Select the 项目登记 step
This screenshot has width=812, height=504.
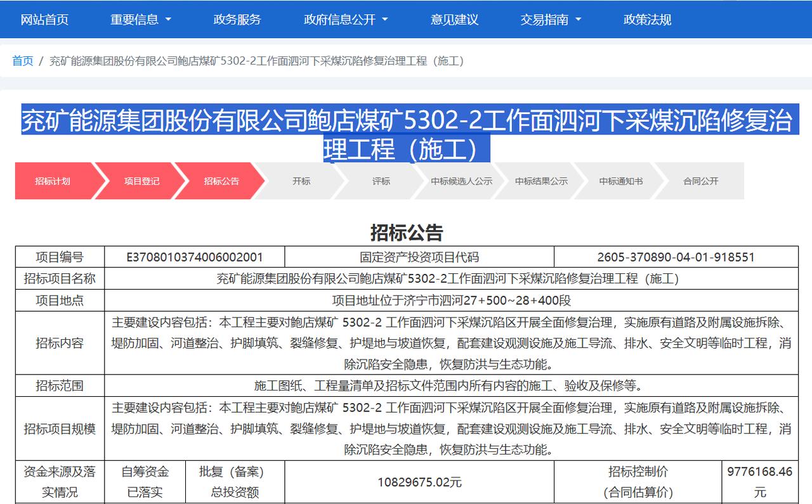tap(142, 181)
